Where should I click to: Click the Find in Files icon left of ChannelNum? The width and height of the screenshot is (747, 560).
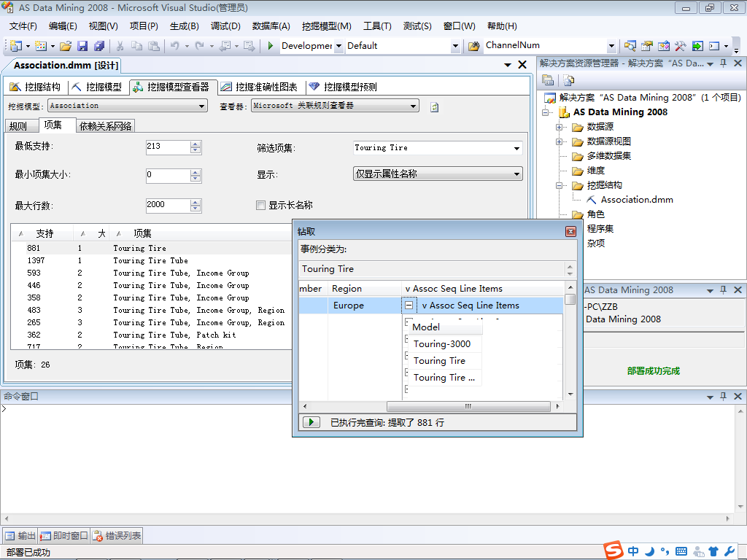473,46
